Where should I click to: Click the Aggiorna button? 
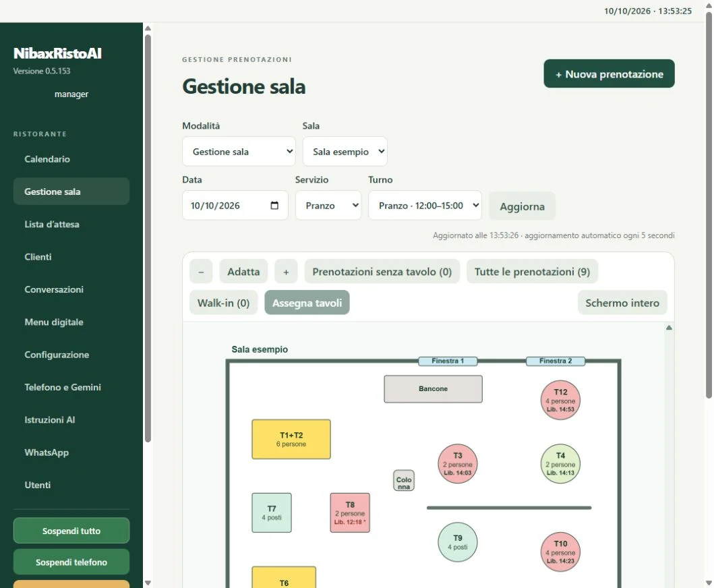(522, 206)
